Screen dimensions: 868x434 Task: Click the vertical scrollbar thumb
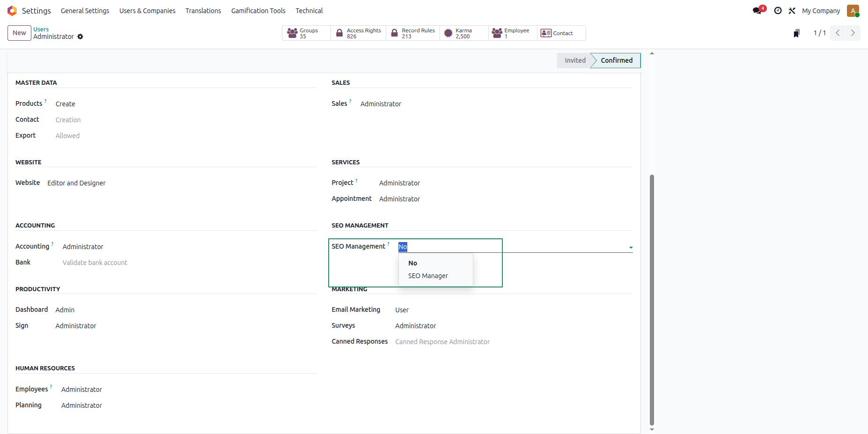click(x=652, y=300)
